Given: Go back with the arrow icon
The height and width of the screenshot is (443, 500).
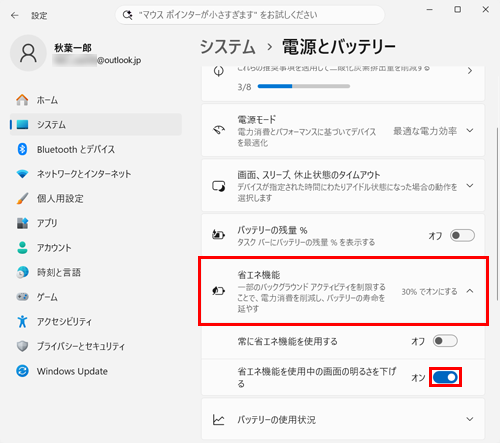Looking at the screenshot, I should pos(15,15).
